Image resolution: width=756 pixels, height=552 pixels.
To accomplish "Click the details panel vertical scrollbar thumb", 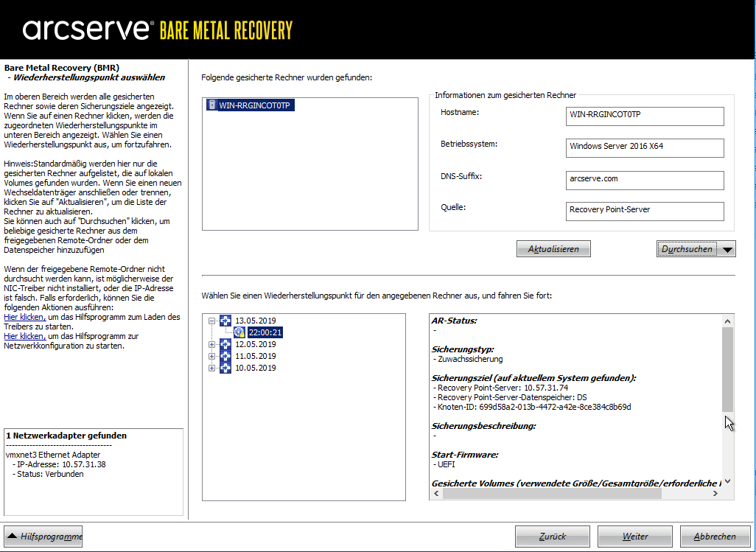I will 727,369.
